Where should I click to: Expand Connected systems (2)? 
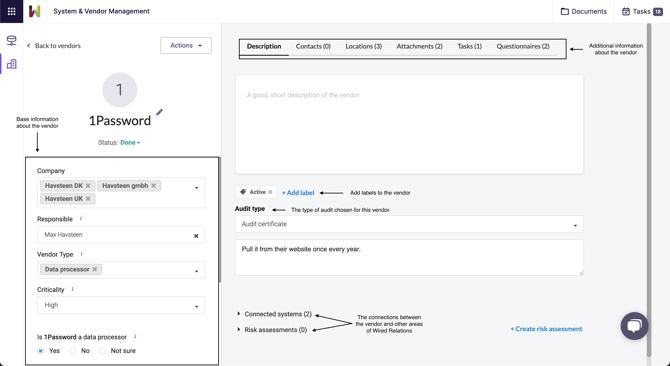pyautogui.click(x=275, y=314)
